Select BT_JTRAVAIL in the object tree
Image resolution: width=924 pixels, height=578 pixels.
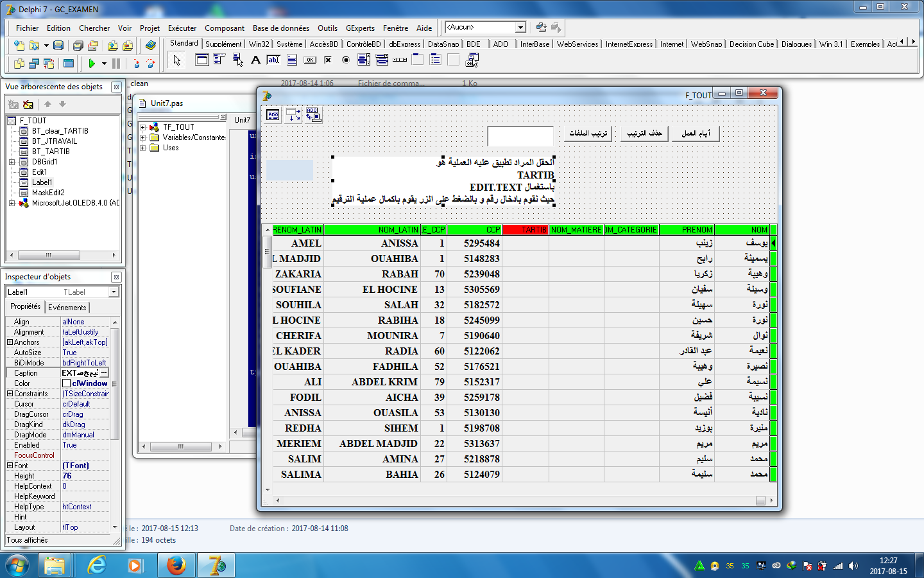55,141
